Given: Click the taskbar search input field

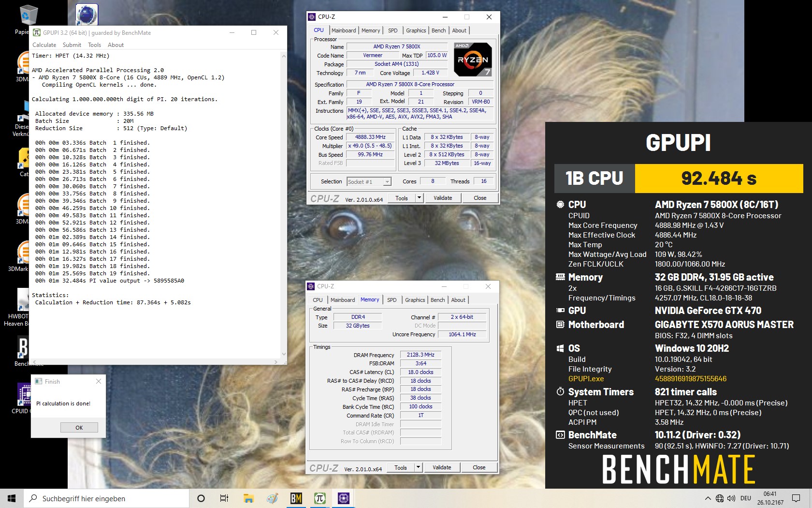Looking at the screenshot, I should click(x=106, y=498).
